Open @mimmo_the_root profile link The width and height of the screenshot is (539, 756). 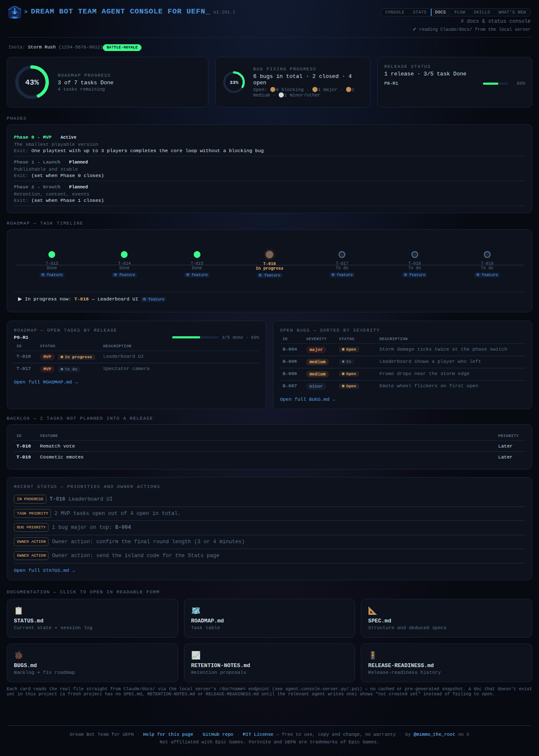click(434, 735)
